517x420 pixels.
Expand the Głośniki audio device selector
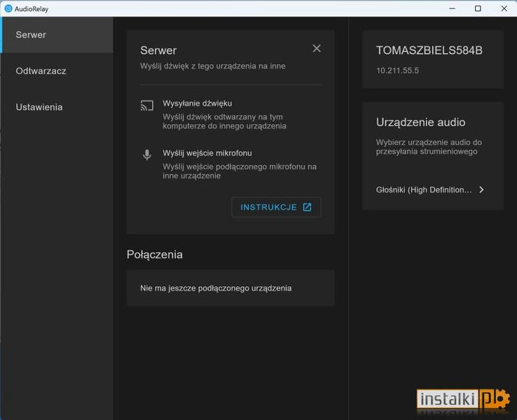point(430,190)
